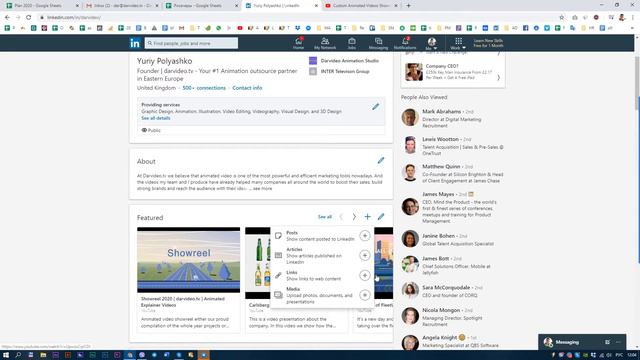The width and height of the screenshot is (640, 360).
Task: Click the Featured plus add icon
Action: click(367, 217)
